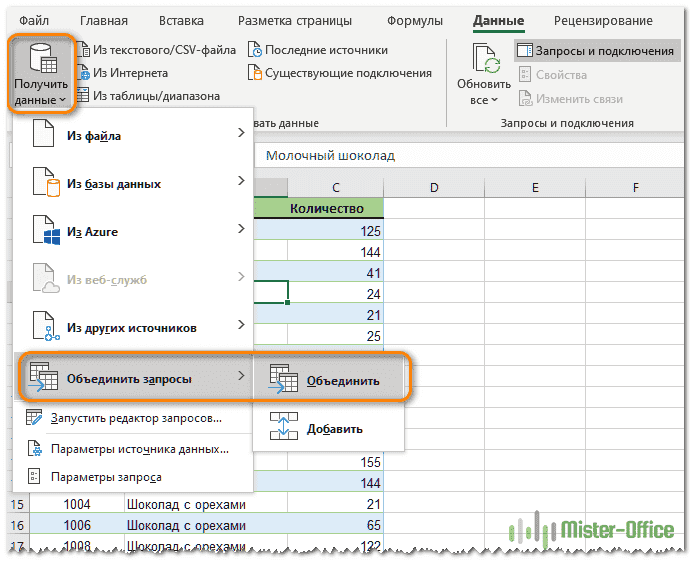Image resolution: width=691 pixels, height=566 pixels.
Task: Choose Добавить in the submenu
Action: pyautogui.click(x=329, y=428)
